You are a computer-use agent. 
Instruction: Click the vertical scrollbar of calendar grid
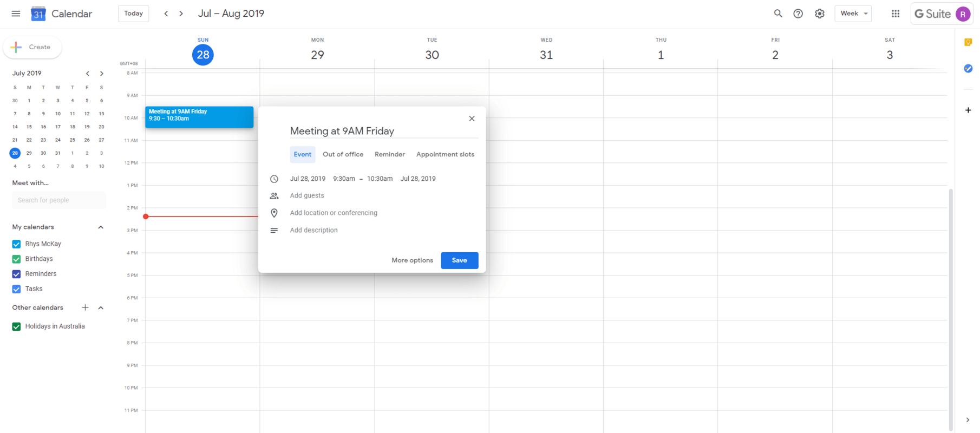coord(950,310)
